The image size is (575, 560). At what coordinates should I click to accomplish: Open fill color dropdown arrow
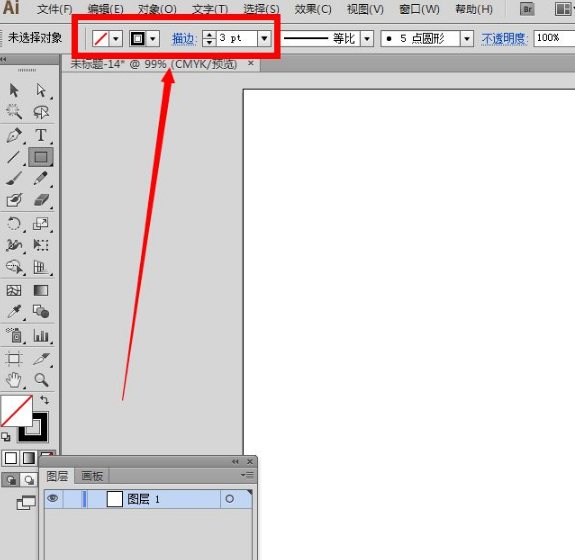click(116, 39)
